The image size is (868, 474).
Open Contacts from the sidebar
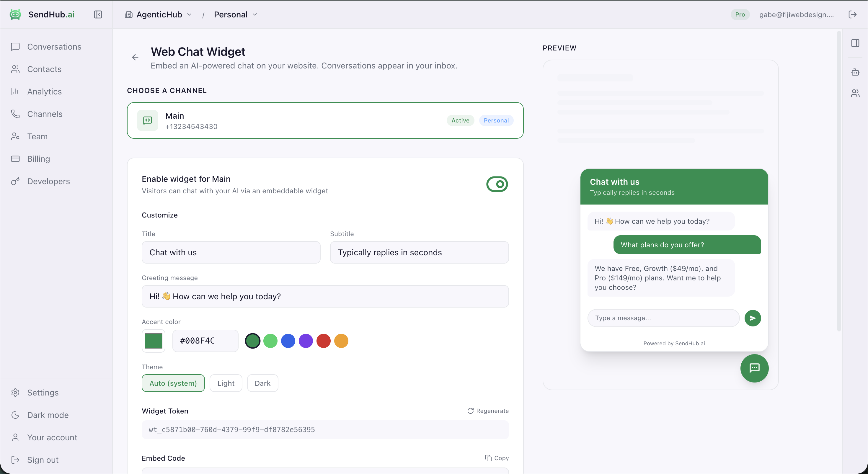44,69
